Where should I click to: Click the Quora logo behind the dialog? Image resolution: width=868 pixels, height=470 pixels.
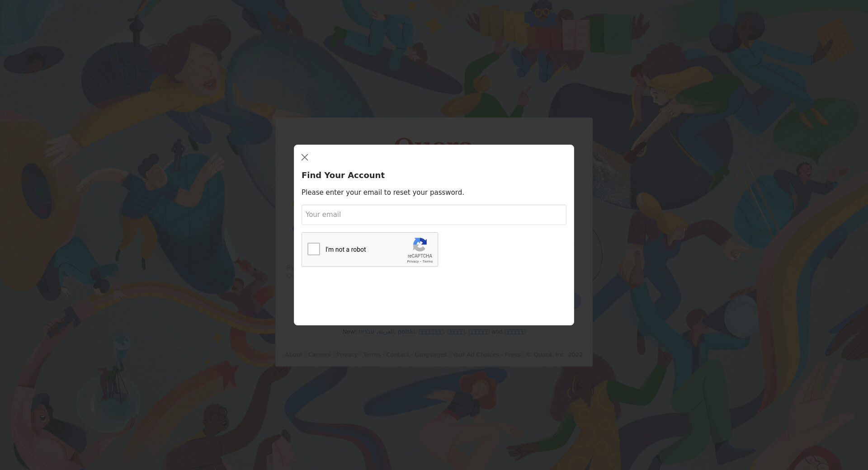coord(433,141)
